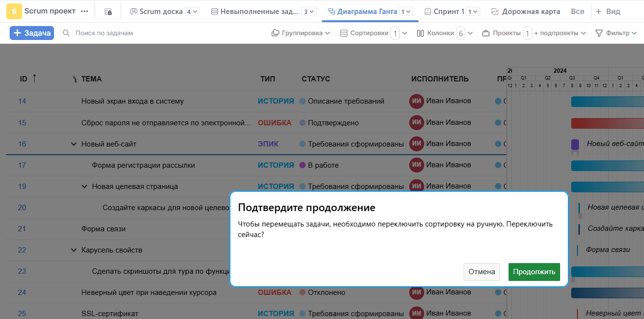Click the red Gantt bar for task 15

pos(607,123)
